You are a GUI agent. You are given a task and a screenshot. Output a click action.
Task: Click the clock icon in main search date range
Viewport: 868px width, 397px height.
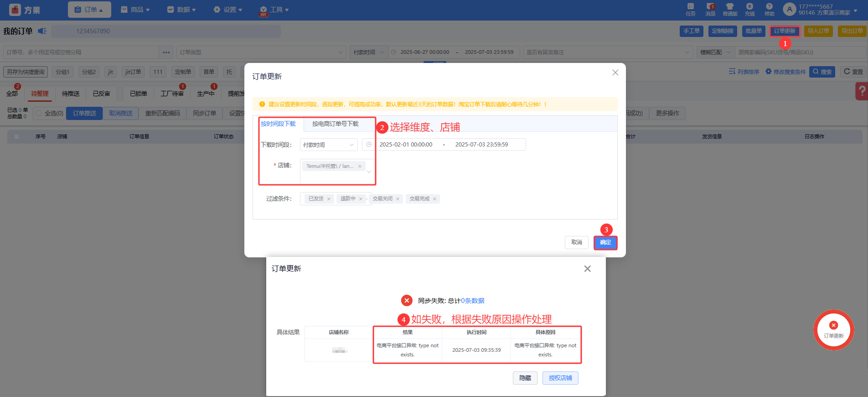[393, 52]
